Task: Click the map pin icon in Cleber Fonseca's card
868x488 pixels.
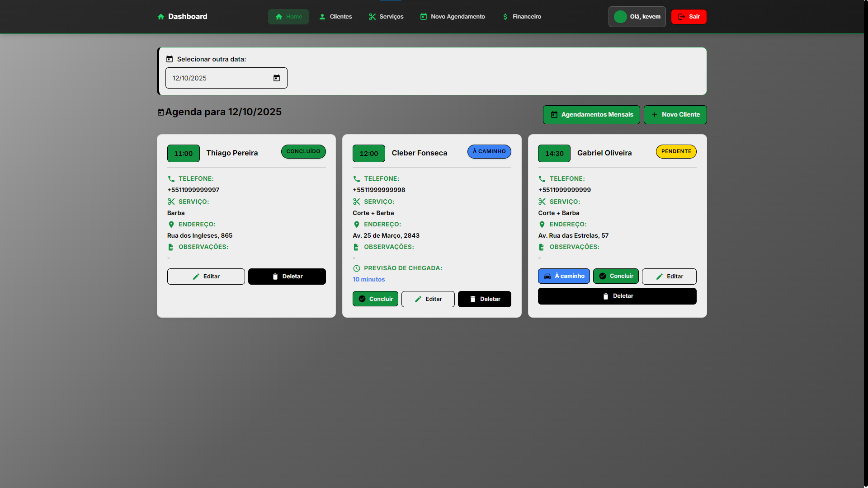Action: pyautogui.click(x=356, y=224)
